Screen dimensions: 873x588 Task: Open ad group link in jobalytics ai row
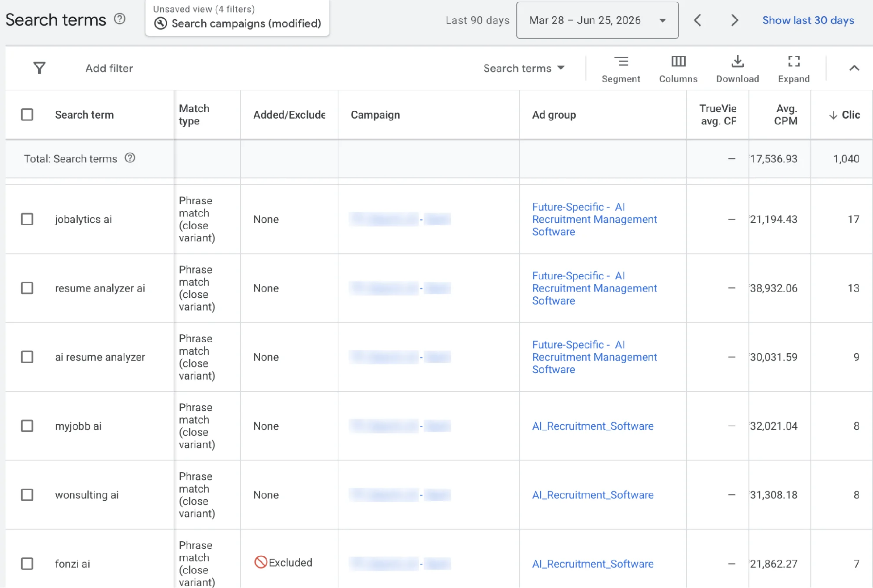[594, 219]
